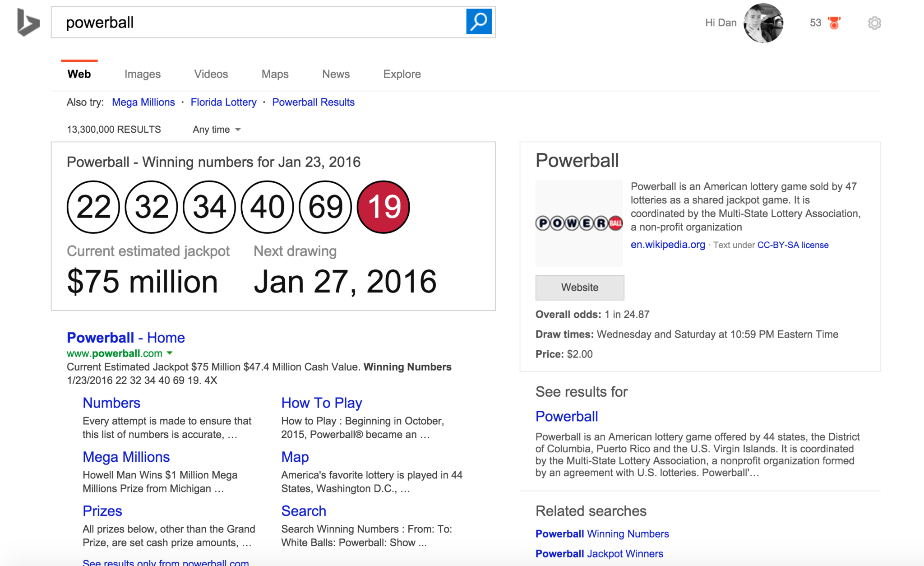Open the en.wikipedia.org link
This screenshot has height=566, width=924.
668,245
